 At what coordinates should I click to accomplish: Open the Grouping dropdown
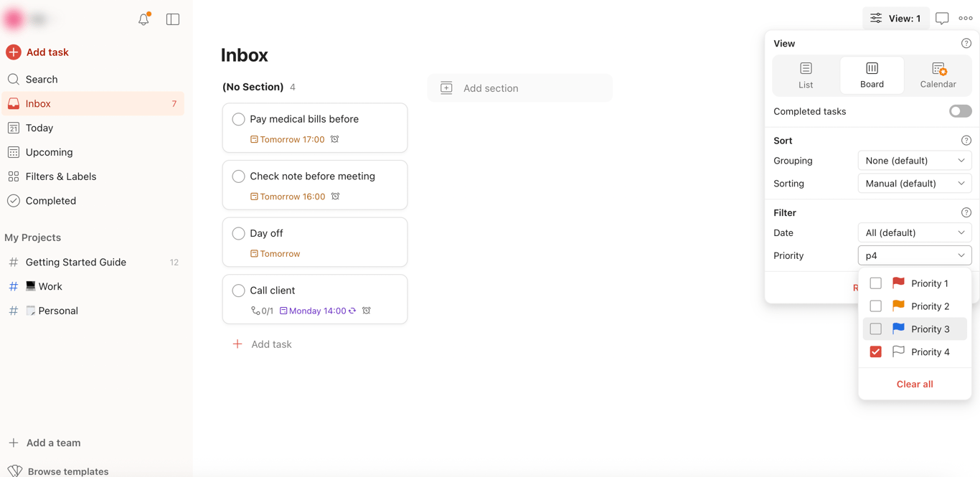915,161
